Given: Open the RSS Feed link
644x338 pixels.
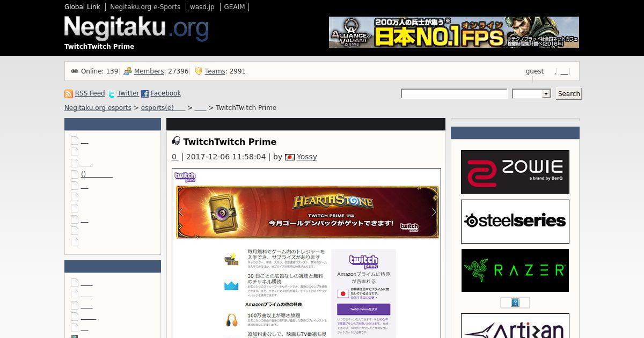Looking at the screenshot, I should [90, 93].
